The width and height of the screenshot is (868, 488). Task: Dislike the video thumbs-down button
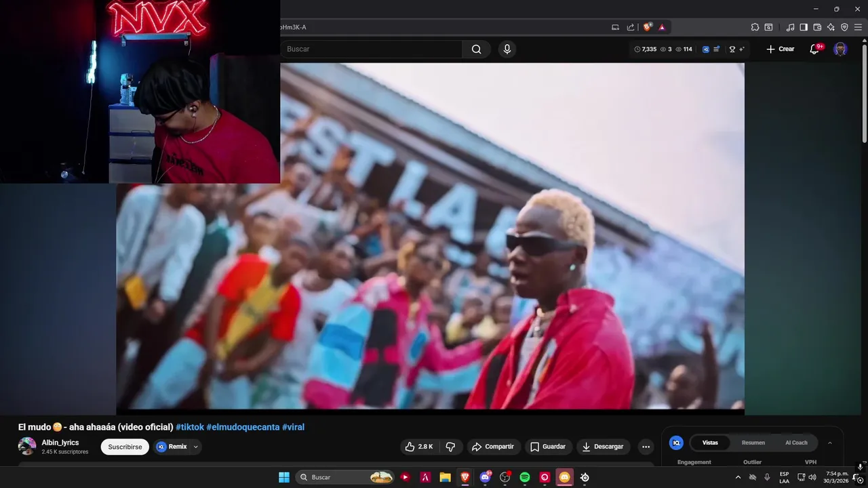coord(450,447)
